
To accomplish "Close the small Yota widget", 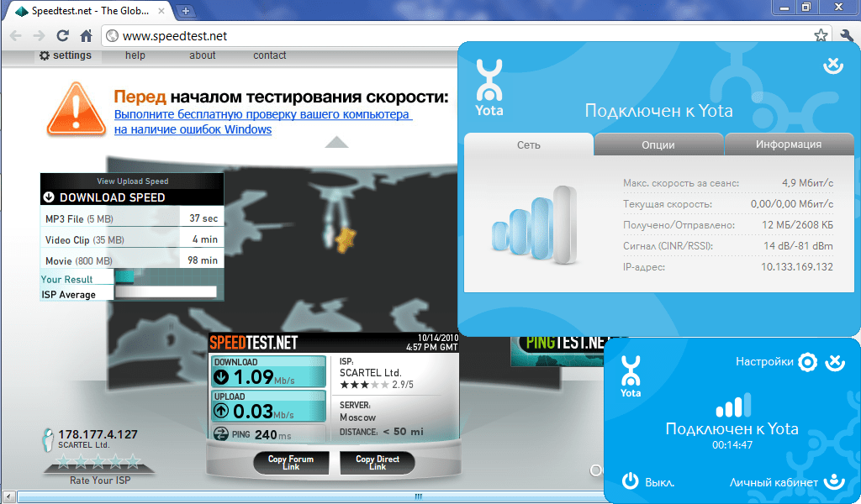I will click(835, 362).
